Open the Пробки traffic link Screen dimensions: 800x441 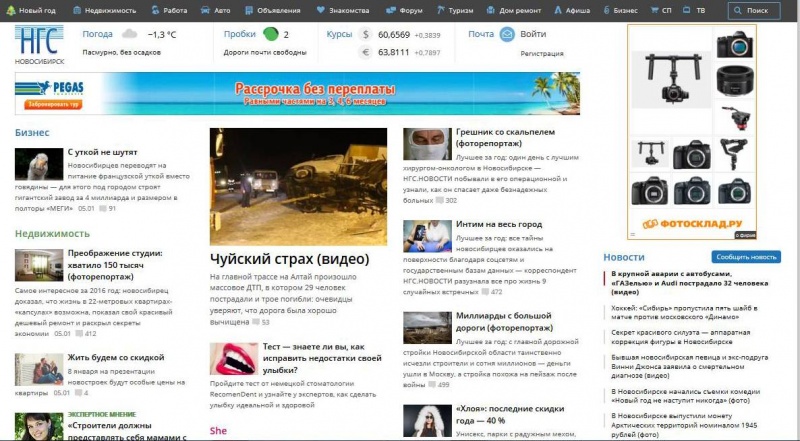tap(240, 34)
